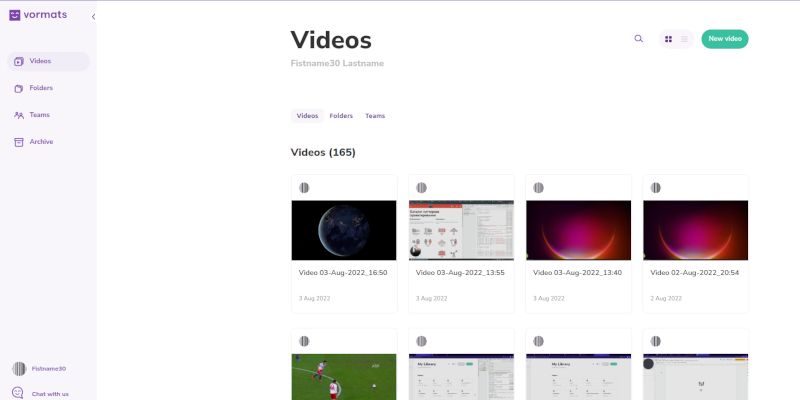Click the Vormats logo icon
800x400 pixels.
coord(15,15)
